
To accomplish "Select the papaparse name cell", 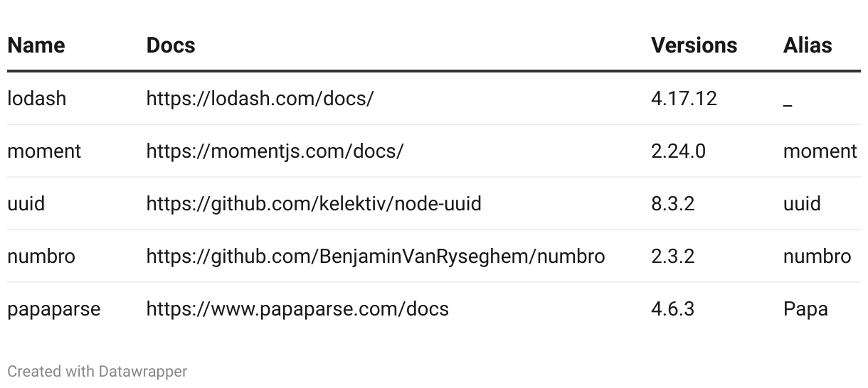I will click(53, 308).
